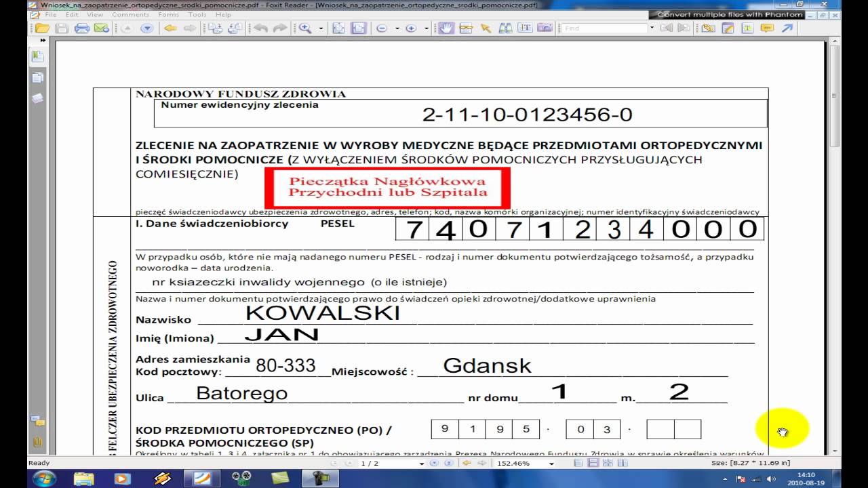Email the PDF with envelope icon

tap(101, 28)
